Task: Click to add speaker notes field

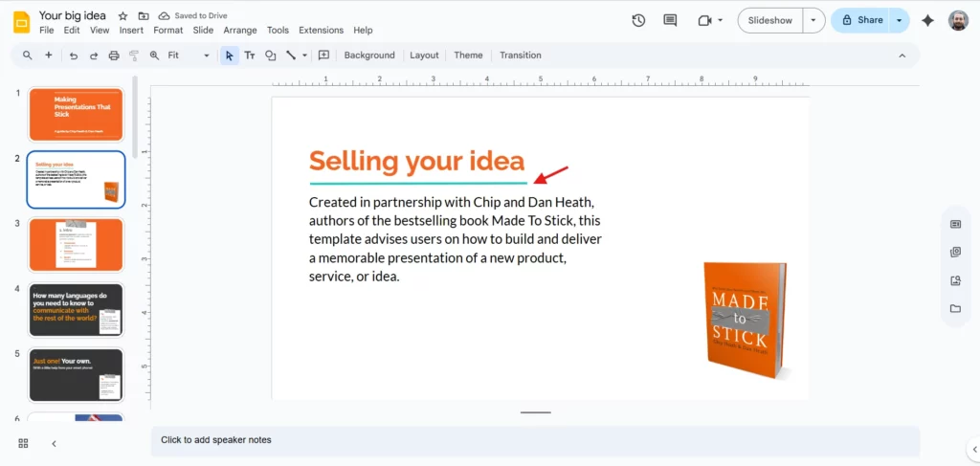Action: 535,440
